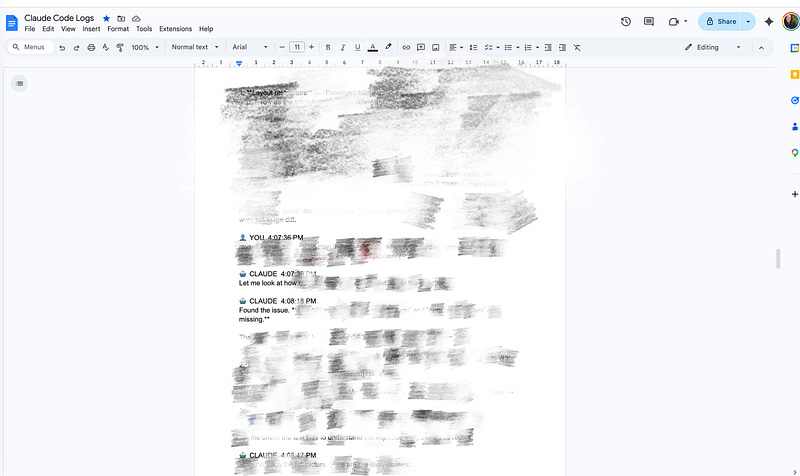Viewport: 800px width, 476px height.
Task: Get add-ons with the plus icon
Action: [795, 194]
